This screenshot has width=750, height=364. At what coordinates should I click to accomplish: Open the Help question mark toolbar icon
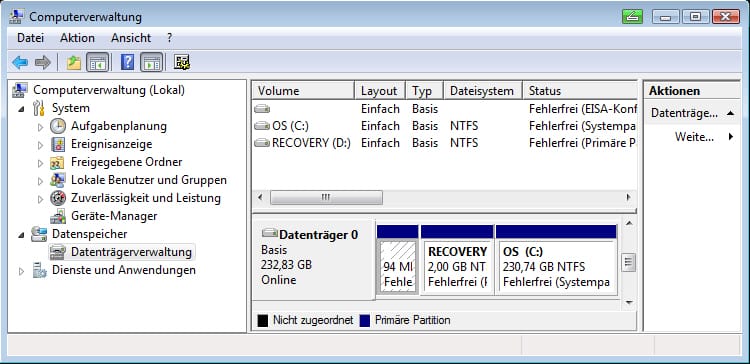click(127, 62)
